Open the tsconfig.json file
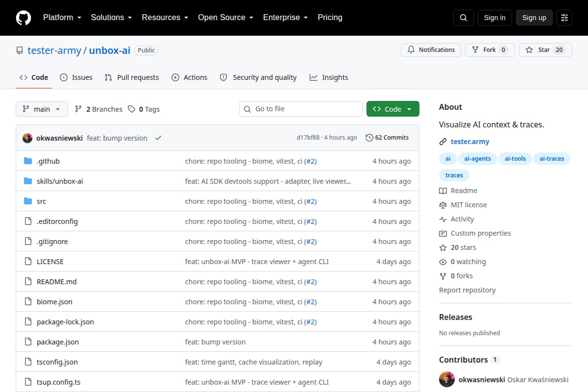Screen dimensions: 588x392 57,362
